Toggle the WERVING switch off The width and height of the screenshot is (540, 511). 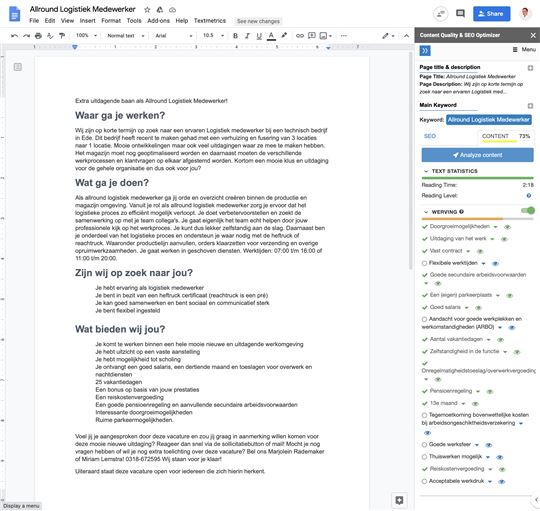(x=528, y=210)
